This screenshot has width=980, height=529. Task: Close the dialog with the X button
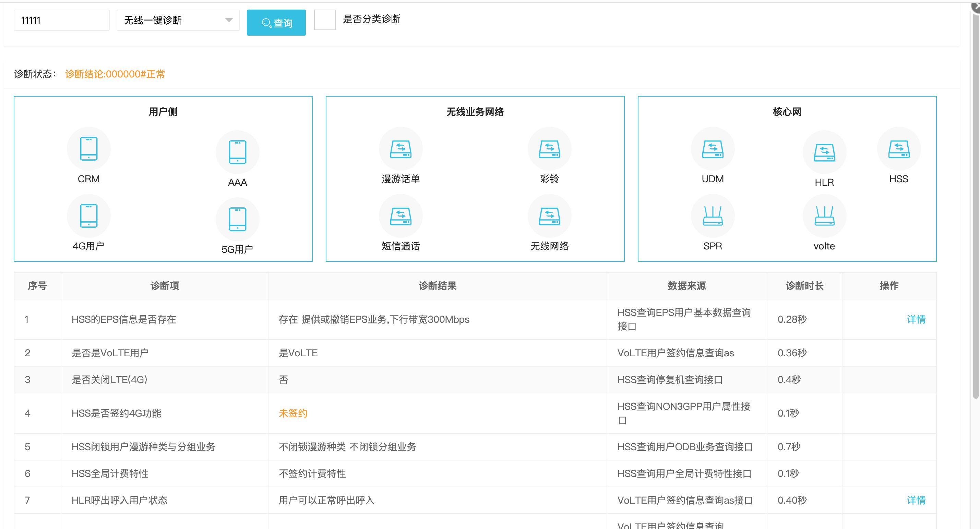[976, 7]
